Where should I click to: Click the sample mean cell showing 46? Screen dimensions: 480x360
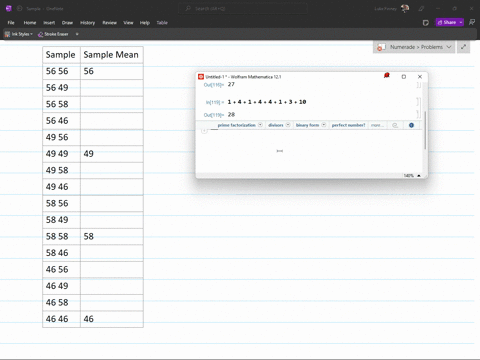[112, 319]
